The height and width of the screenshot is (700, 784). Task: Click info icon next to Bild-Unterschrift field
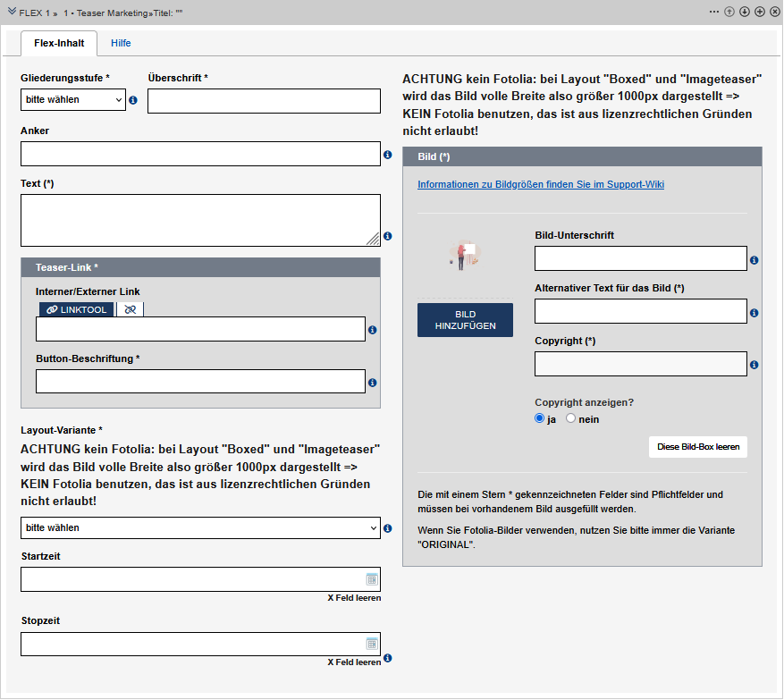click(754, 260)
